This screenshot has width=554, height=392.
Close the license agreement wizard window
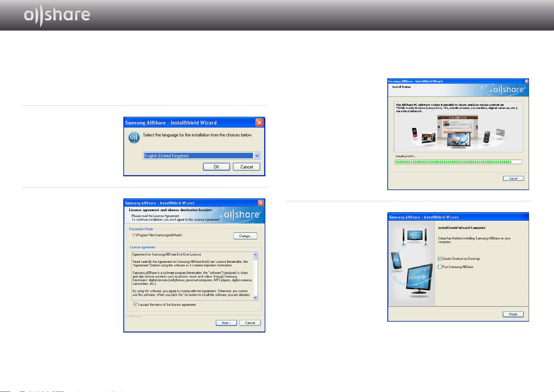(x=261, y=203)
